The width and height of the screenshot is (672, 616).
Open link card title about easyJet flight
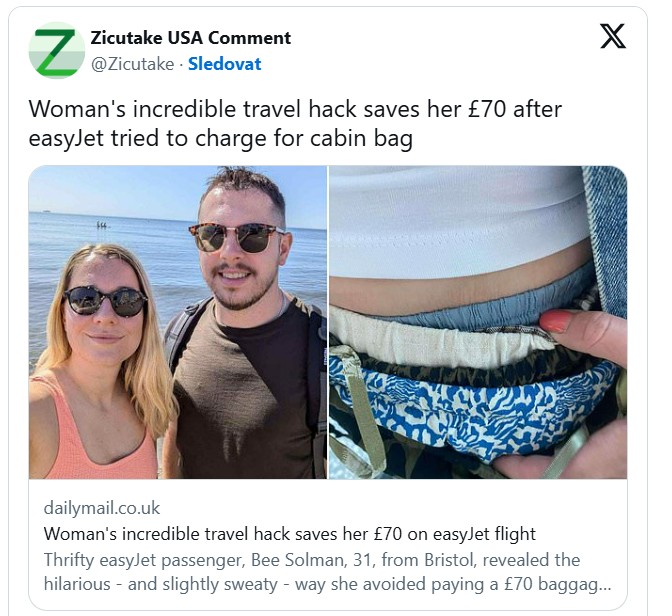[x=290, y=534]
